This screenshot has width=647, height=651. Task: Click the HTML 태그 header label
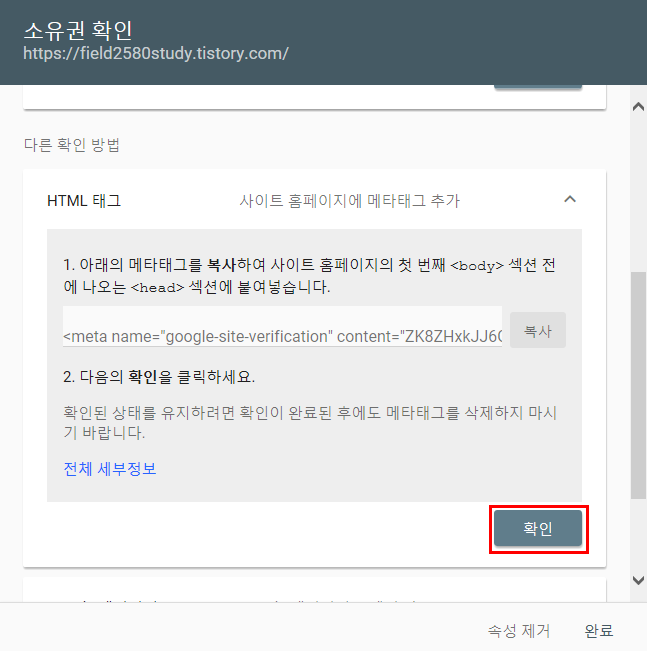click(x=84, y=201)
